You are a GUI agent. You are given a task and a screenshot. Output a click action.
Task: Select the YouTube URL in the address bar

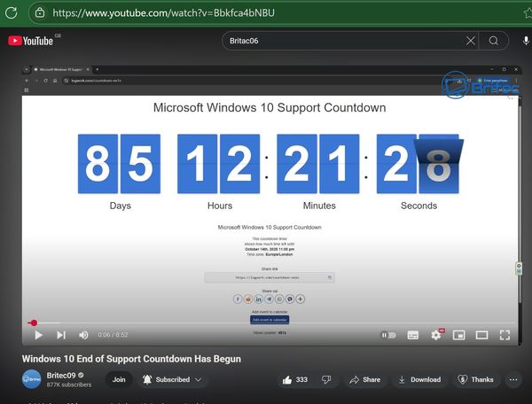click(163, 13)
